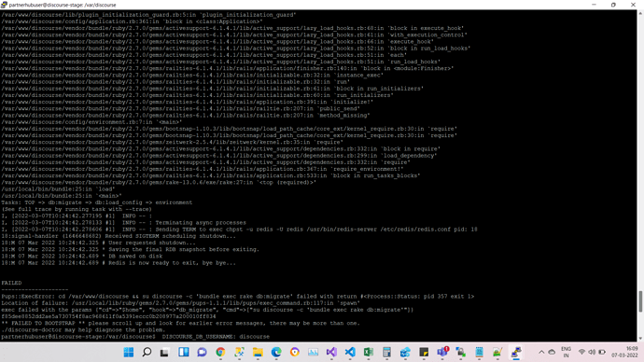This screenshot has height=362, width=644.
Task: Open the taskbar icon left of purple Visual Studio
Action: [x=313, y=352]
